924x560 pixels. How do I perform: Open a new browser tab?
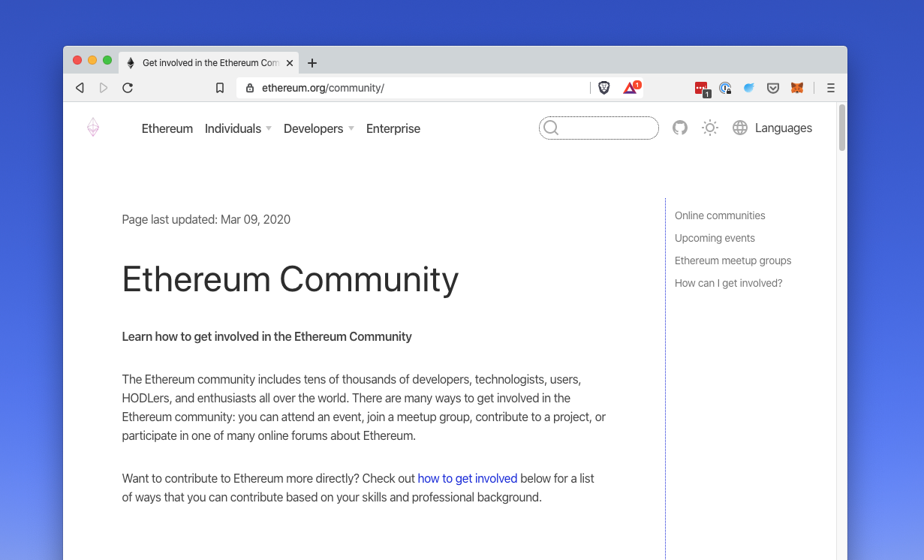312,63
